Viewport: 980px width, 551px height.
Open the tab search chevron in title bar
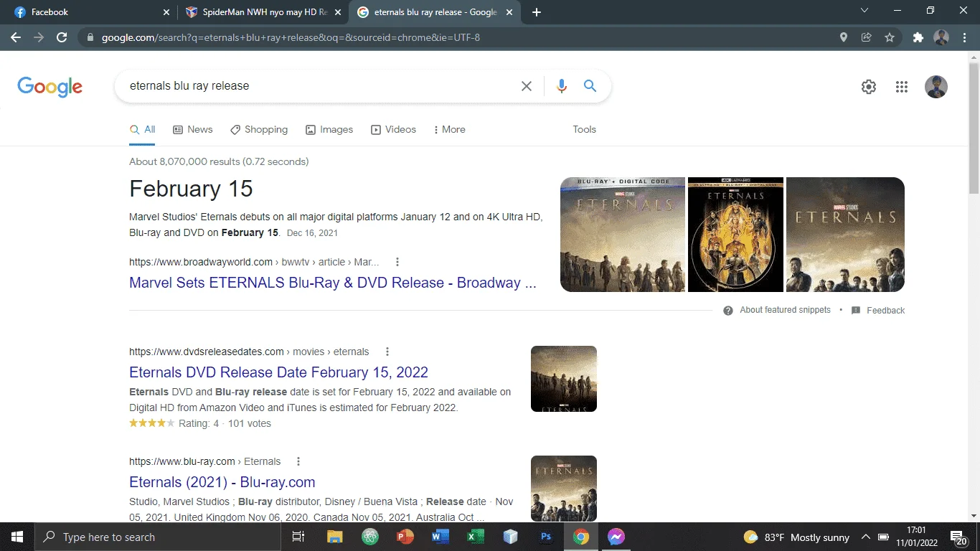coord(864,11)
